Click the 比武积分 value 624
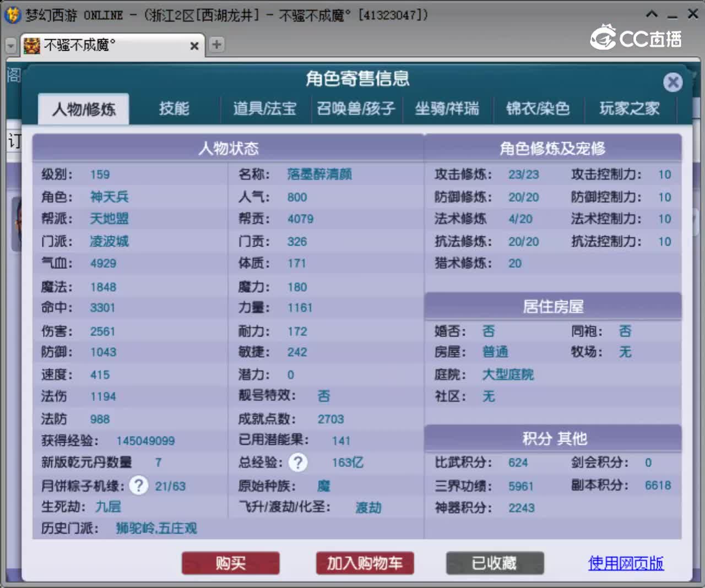Screen dimensions: 705x588 click(518, 463)
